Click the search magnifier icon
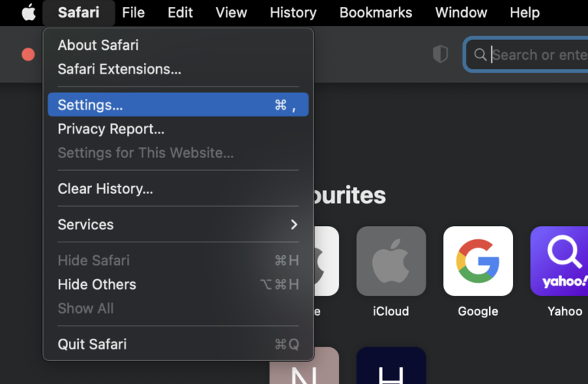The image size is (588, 384). (x=480, y=55)
